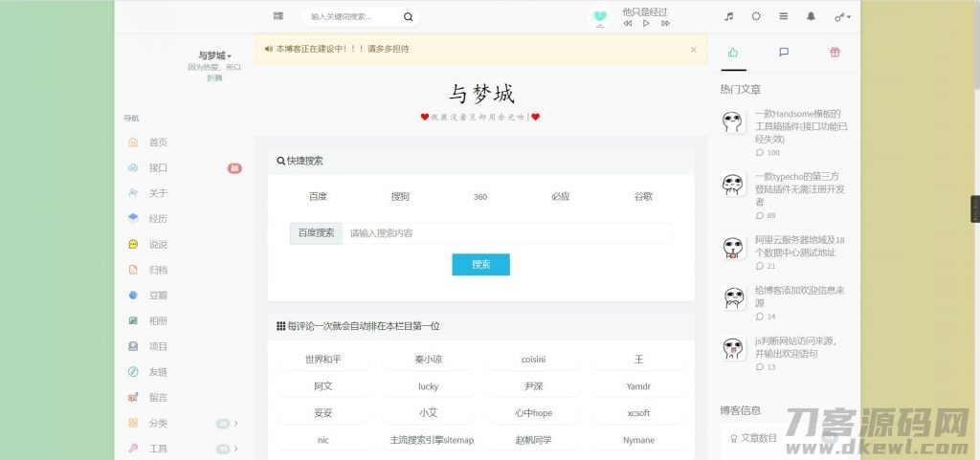Image resolution: width=980 pixels, height=460 pixels.
Task: Focus the 请输入搜索内容 input field
Action: point(507,233)
